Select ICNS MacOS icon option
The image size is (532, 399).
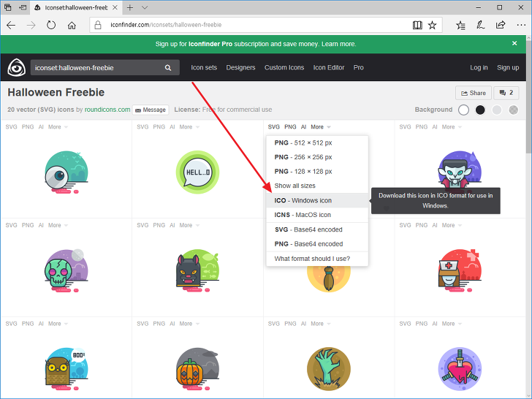(x=317, y=215)
